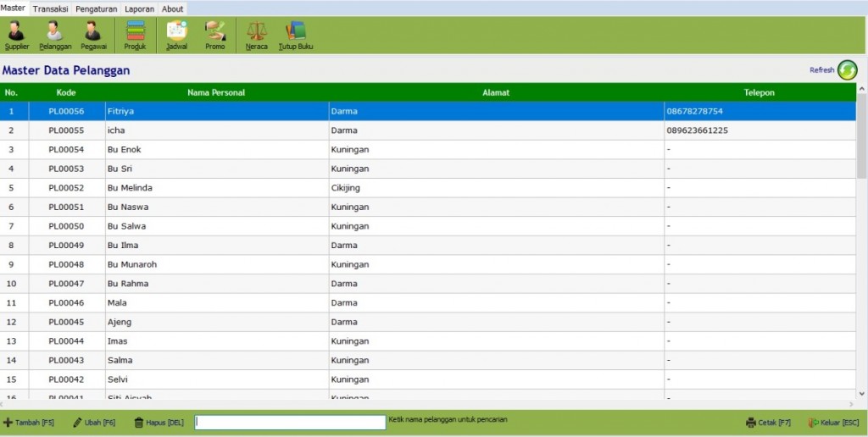Select the customer Mala
Image resolution: width=868 pixels, height=437 pixels.
(x=428, y=302)
